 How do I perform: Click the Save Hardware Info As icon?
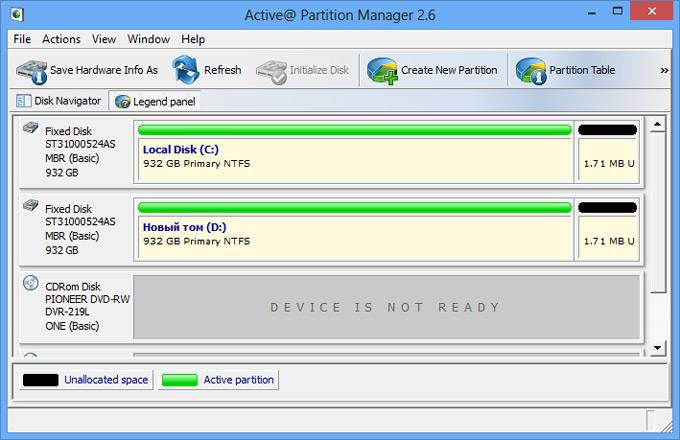click(32, 71)
